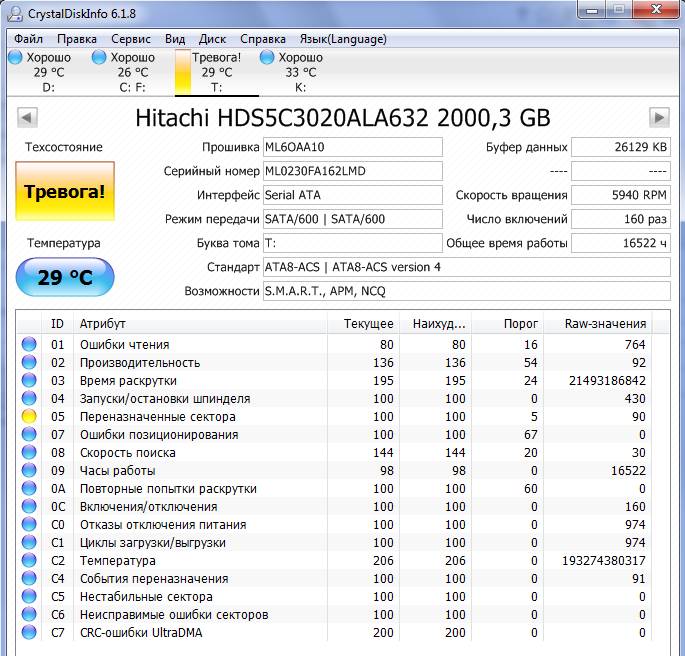
Task: Click the Наихуд... column header
Action: pos(435,324)
